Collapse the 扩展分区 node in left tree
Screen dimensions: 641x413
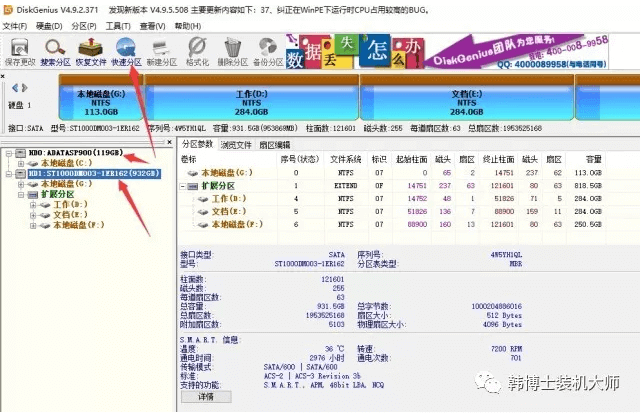click(x=21, y=195)
